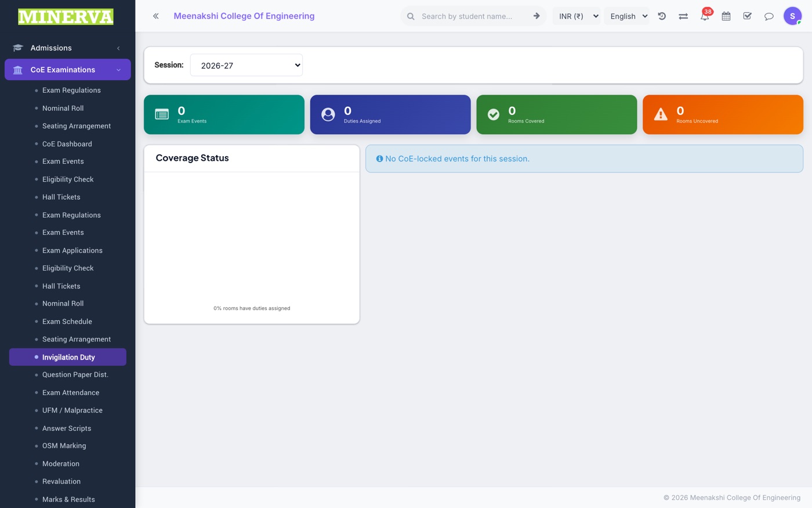The image size is (812, 508).
Task: Click the Duties Assigned summary card
Action: 390,114
